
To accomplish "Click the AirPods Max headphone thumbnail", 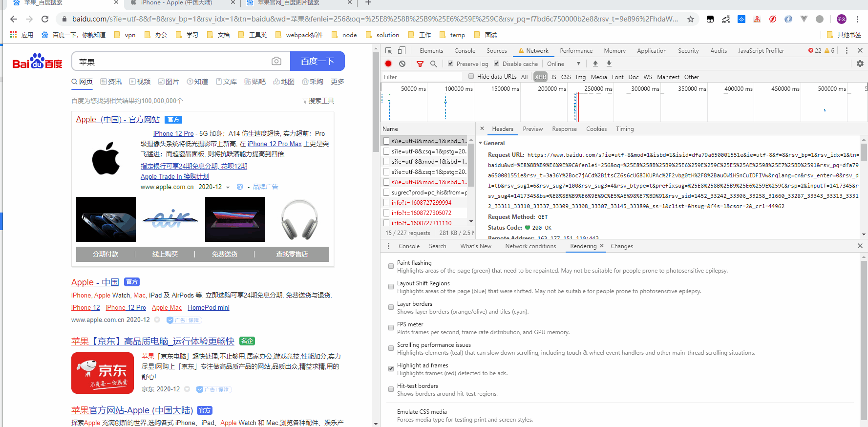I will (x=299, y=219).
